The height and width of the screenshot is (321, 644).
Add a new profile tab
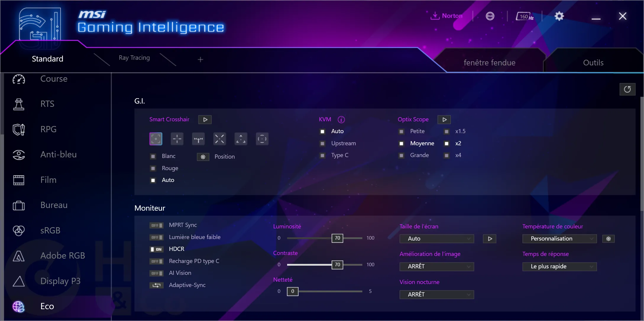point(200,60)
